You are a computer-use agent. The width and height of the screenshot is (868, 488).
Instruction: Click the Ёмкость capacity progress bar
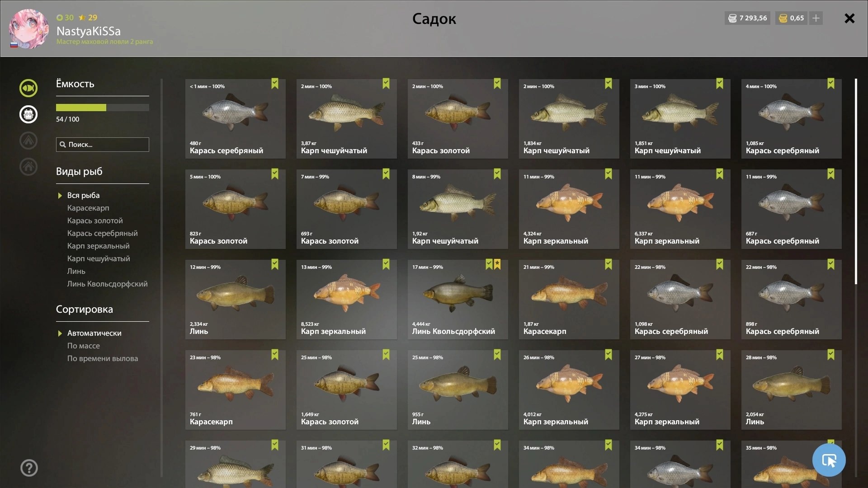103,108
